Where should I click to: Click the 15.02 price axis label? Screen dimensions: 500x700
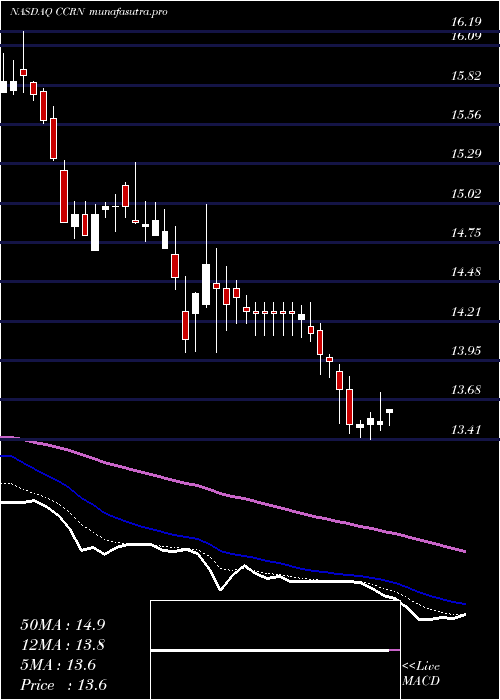[x=466, y=193]
